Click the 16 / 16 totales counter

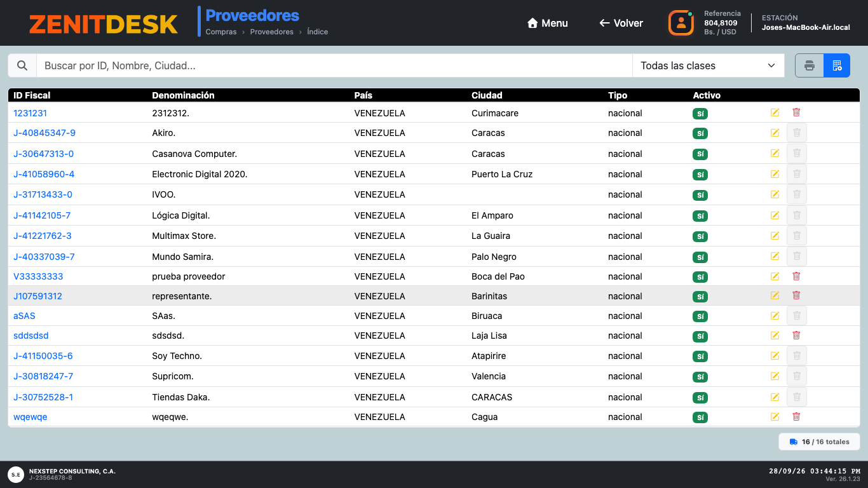(x=819, y=442)
